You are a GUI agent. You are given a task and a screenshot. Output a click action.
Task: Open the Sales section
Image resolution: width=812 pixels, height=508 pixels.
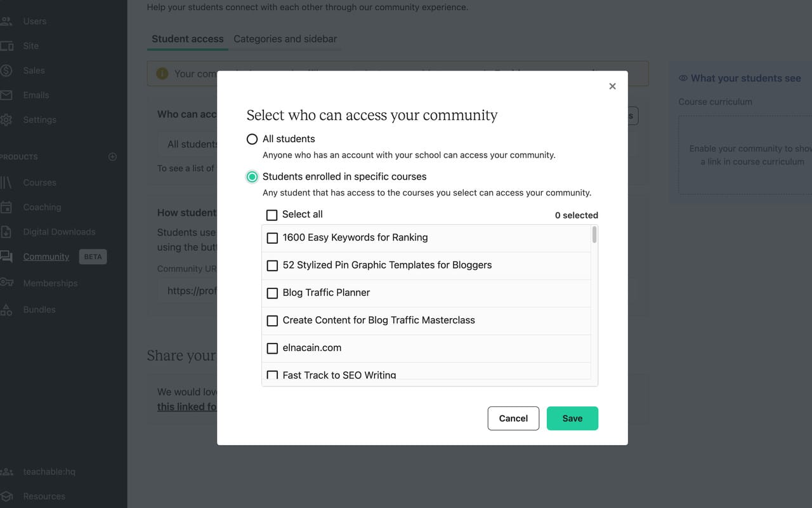click(x=33, y=70)
